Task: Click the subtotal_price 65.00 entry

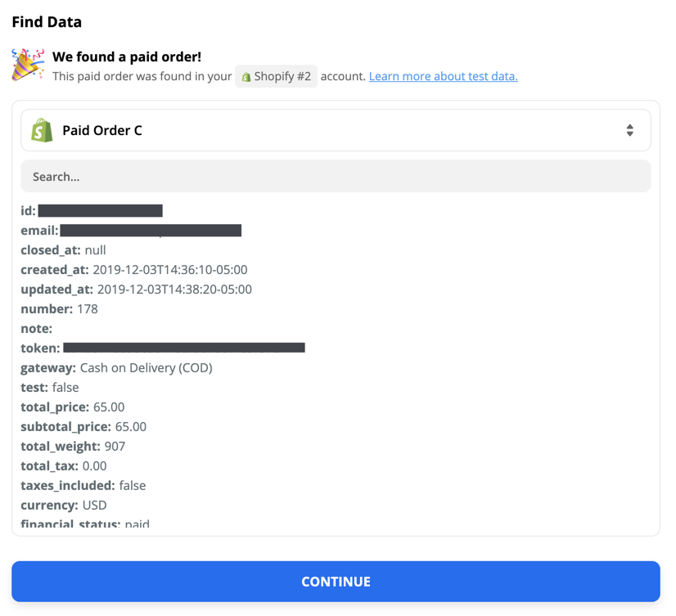Action: 83,427
